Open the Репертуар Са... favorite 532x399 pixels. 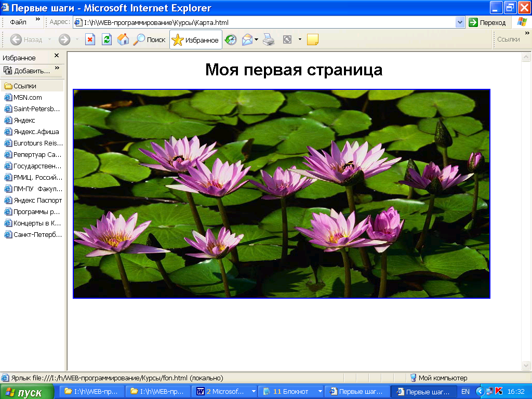pyautogui.click(x=33, y=154)
